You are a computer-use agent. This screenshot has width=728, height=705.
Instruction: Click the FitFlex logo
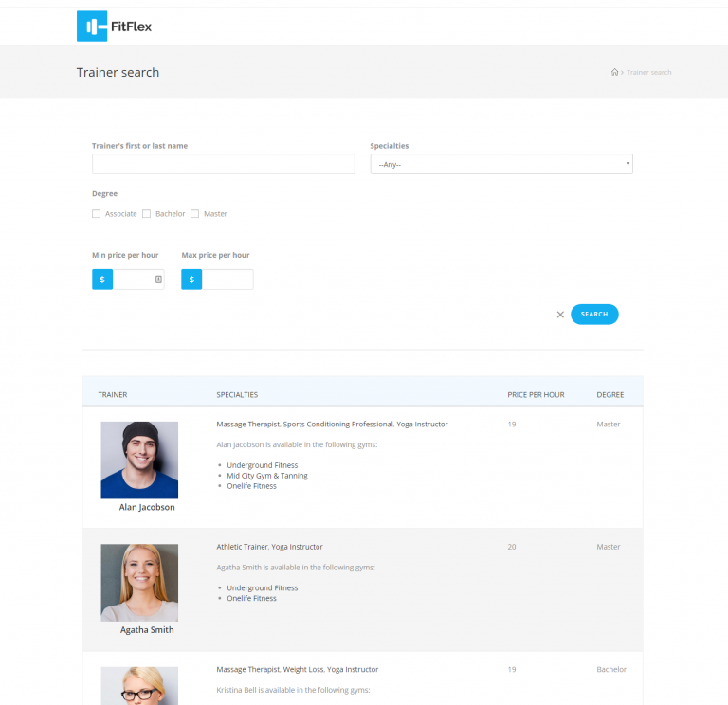click(x=114, y=27)
